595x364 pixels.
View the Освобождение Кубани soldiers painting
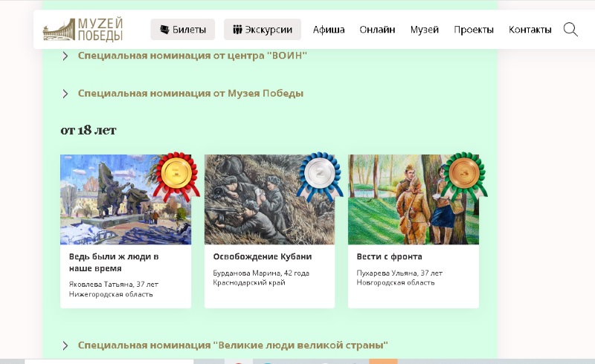(x=269, y=199)
